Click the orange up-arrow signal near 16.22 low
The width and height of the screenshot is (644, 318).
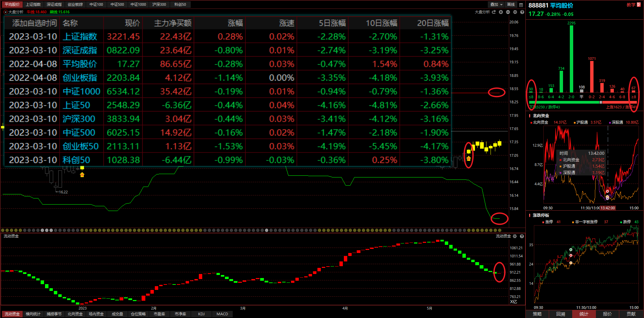pyautogui.click(x=82, y=175)
